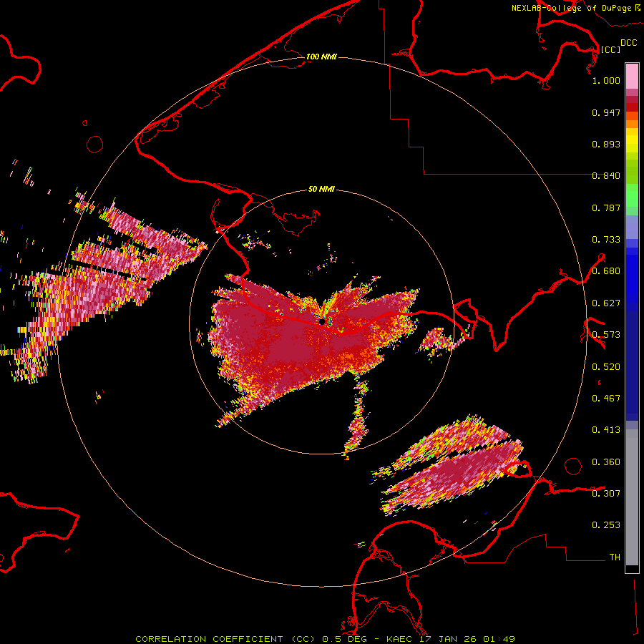Click the 0.467 legend value

(606, 399)
